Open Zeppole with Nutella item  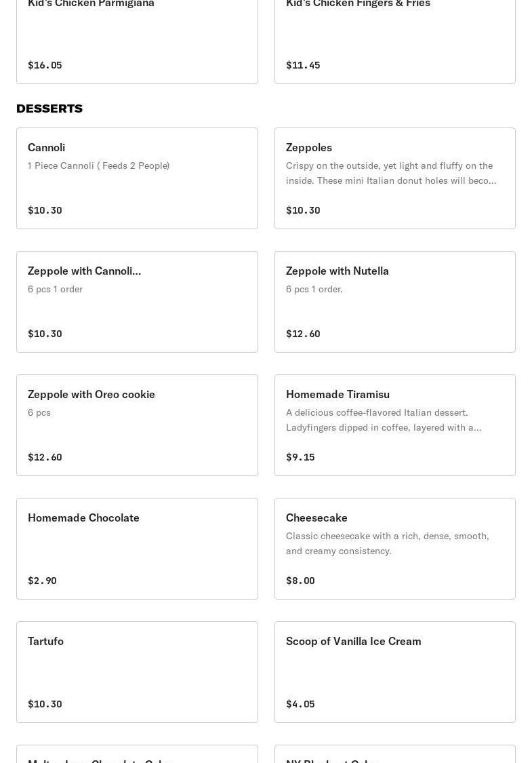(337, 271)
